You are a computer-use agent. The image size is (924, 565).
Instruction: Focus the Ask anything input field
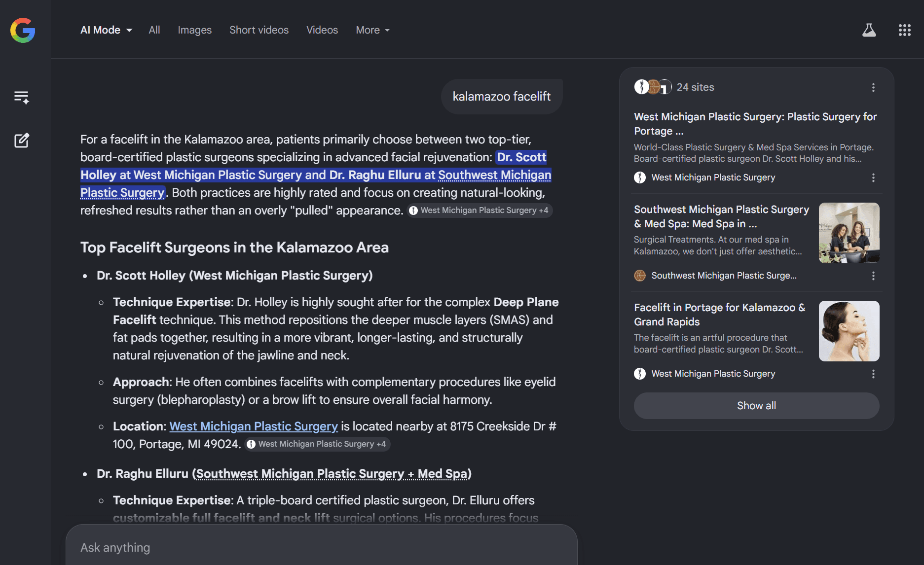pos(321,547)
